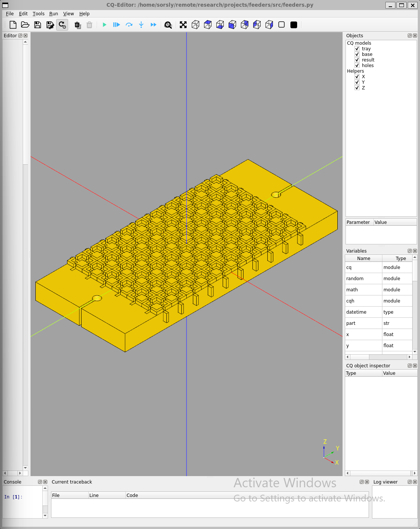
Task: Click the traceback File column header
Action: [x=70, y=495]
